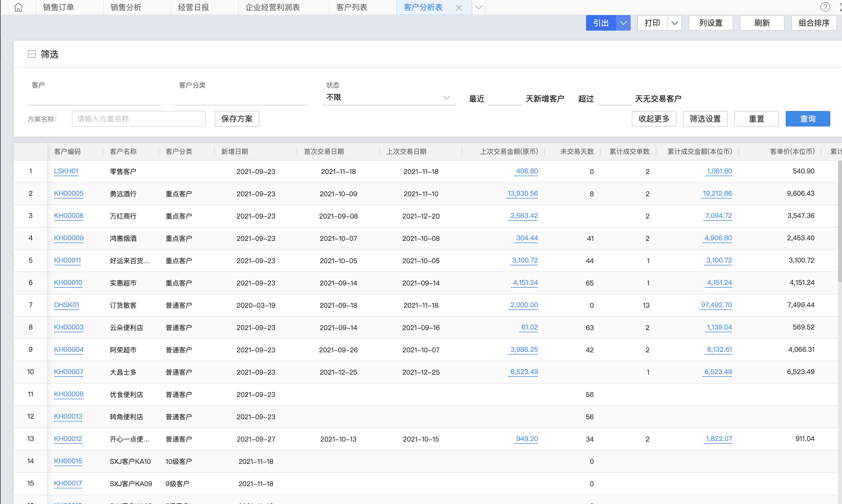Switch to the 企业经营利润表 tab
The image size is (842, 504).
click(x=272, y=8)
